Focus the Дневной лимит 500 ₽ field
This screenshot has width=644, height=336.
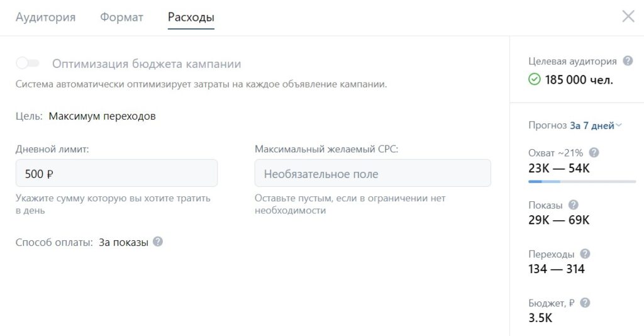pyautogui.click(x=117, y=173)
